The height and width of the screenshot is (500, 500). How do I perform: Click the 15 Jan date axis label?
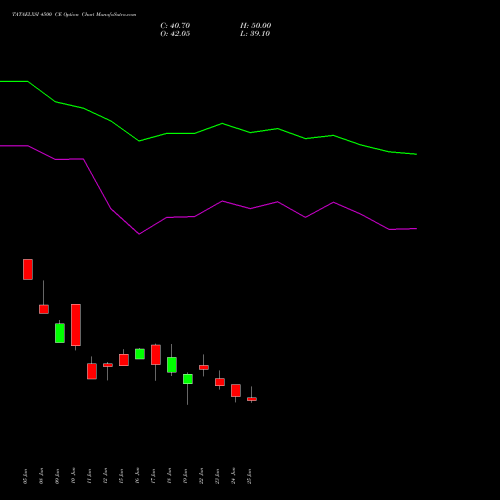pyautogui.click(x=122, y=476)
